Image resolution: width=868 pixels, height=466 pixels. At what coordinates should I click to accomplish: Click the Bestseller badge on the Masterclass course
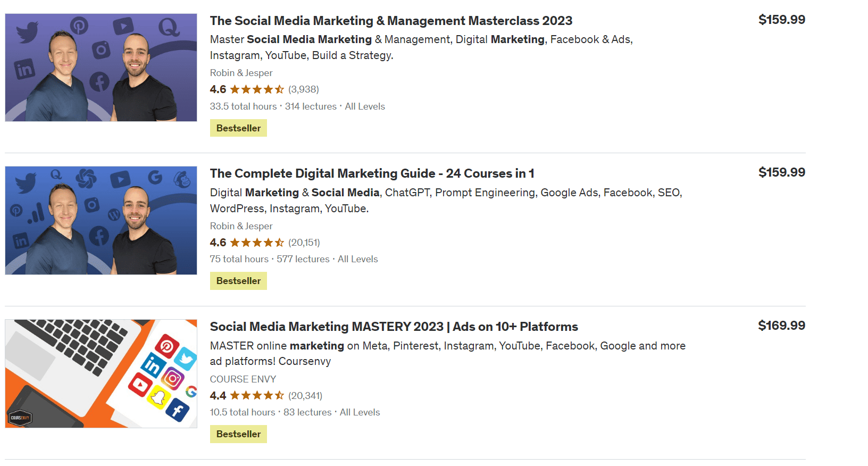tap(238, 128)
